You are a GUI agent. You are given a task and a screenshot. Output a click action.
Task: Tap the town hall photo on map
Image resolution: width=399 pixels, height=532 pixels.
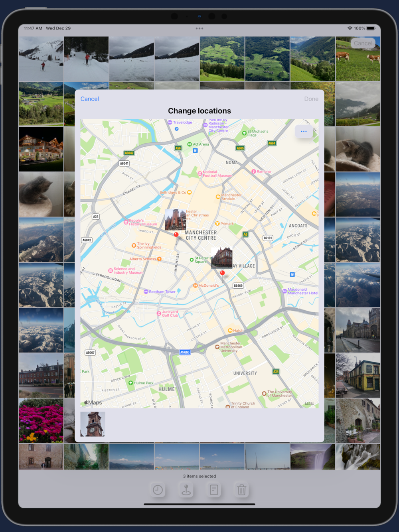[x=176, y=220]
